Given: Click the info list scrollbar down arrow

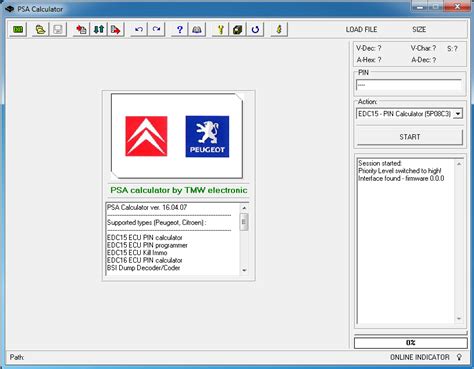Looking at the screenshot, I should (244, 270).
